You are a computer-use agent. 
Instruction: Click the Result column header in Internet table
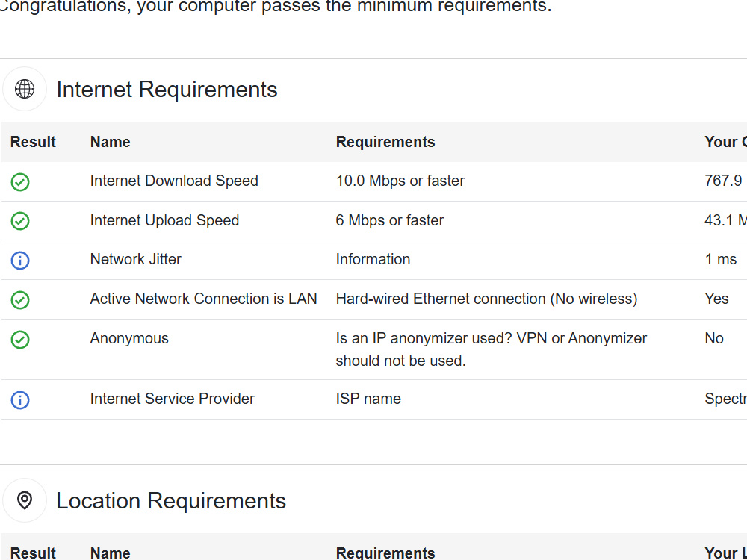click(x=33, y=142)
